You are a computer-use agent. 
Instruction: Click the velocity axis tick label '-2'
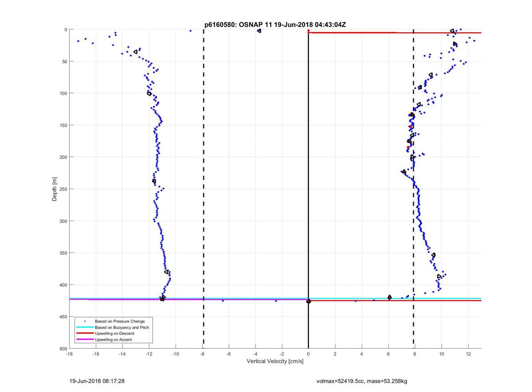[282, 354]
